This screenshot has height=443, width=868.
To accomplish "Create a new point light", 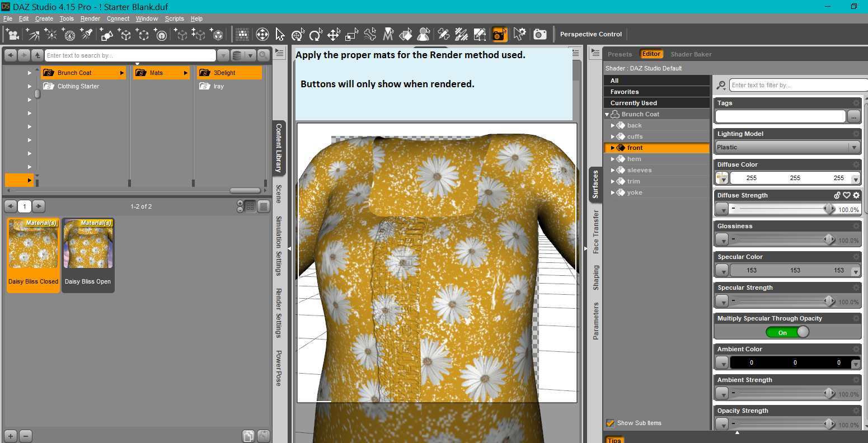I will click(51, 34).
